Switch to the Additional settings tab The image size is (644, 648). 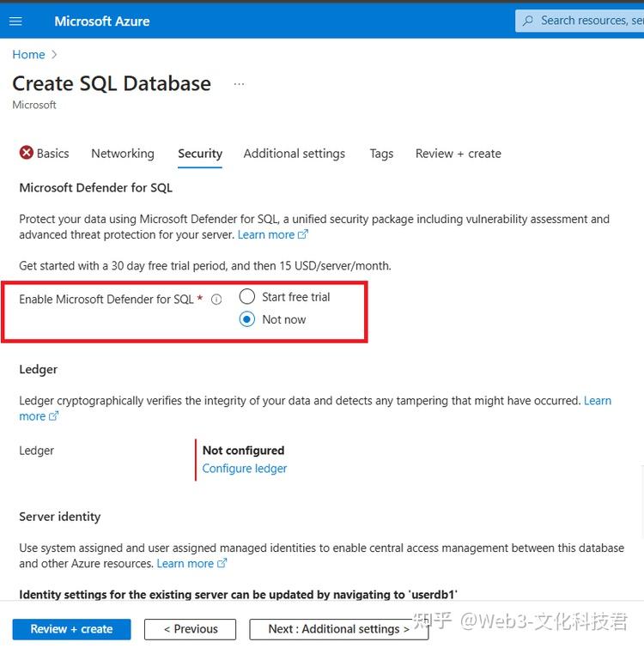pos(295,154)
